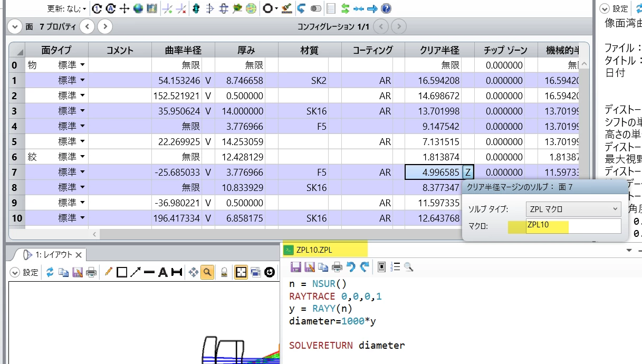Click the layout print icon

[91, 272]
